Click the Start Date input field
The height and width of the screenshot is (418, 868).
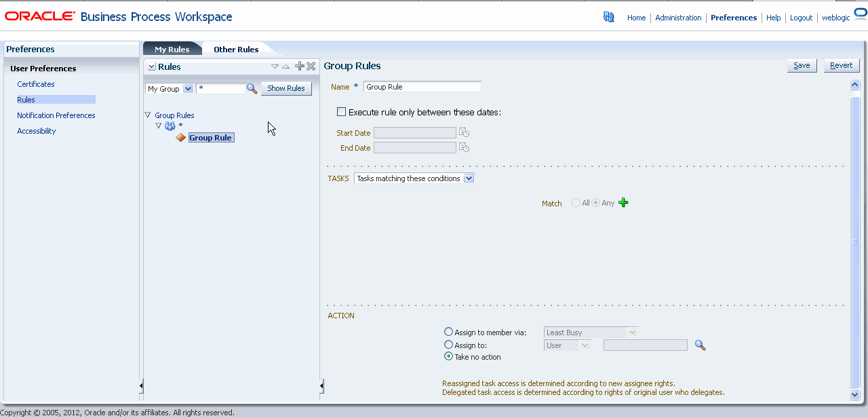pos(415,133)
